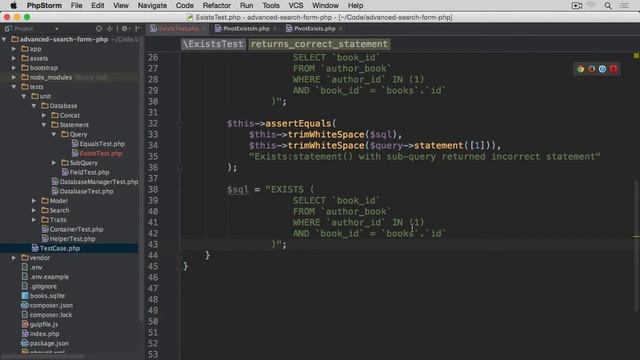Collapse the Statement folder
This screenshot has height=360, width=640.
44,124
